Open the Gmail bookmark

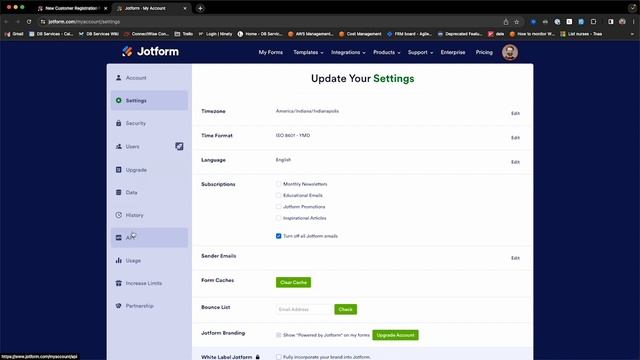point(14,34)
